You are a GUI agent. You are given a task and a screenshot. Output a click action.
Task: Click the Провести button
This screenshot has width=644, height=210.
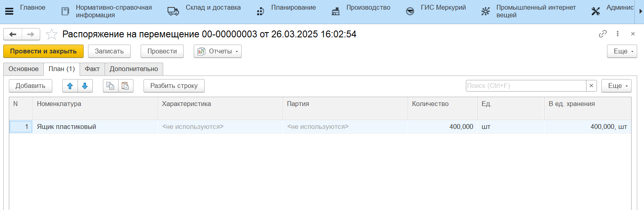(x=162, y=51)
